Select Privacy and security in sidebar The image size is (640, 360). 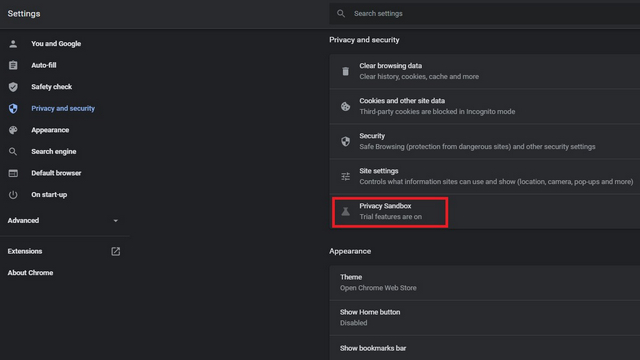63,109
